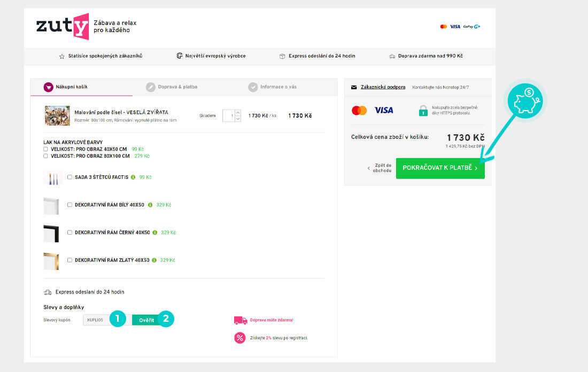
Task: Check lak for 80x100 cm painting
Action: 45,156
